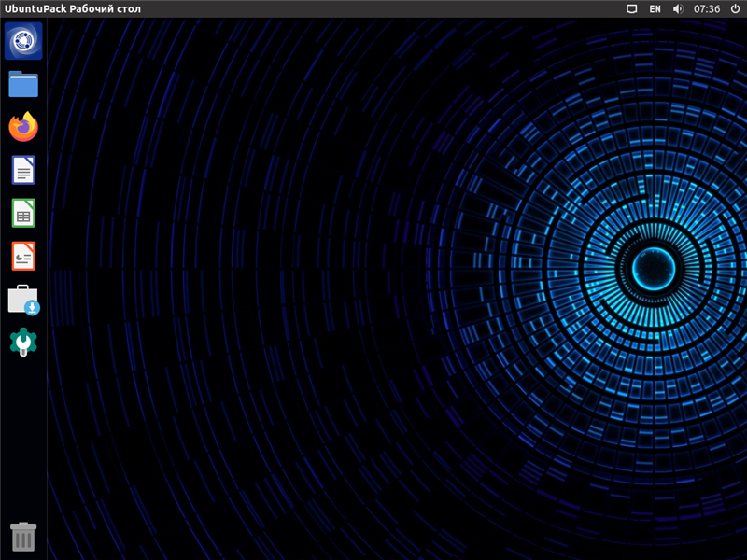Launch LibreOffice Impress presentation
This screenshot has width=747, height=560.
(x=23, y=256)
